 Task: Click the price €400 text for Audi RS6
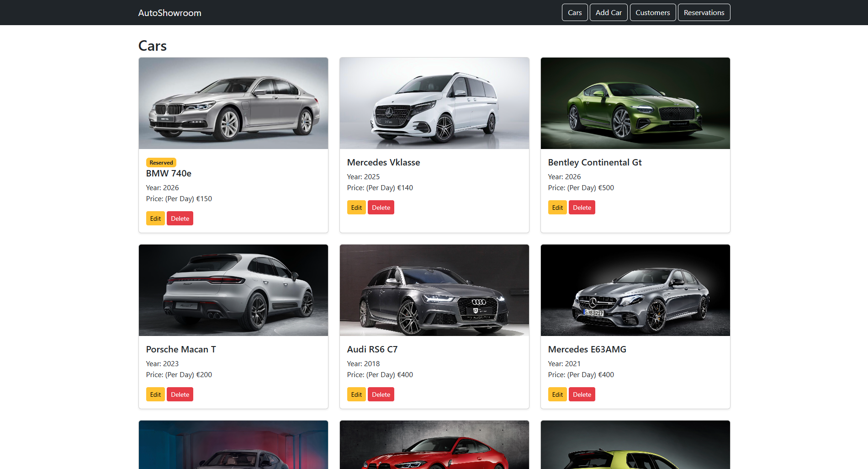380,375
